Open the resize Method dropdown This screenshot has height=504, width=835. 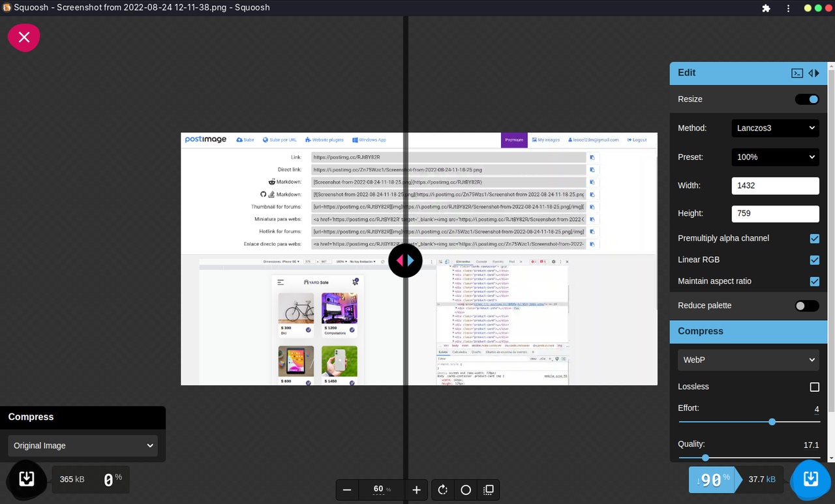tap(775, 128)
